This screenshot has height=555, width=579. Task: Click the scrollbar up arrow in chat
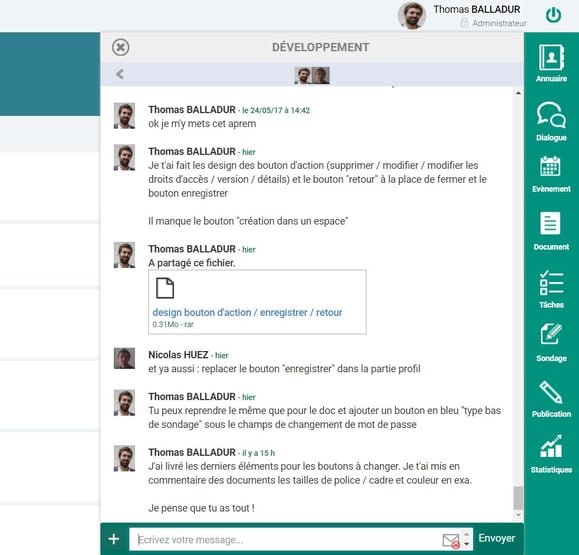tap(518, 93)
